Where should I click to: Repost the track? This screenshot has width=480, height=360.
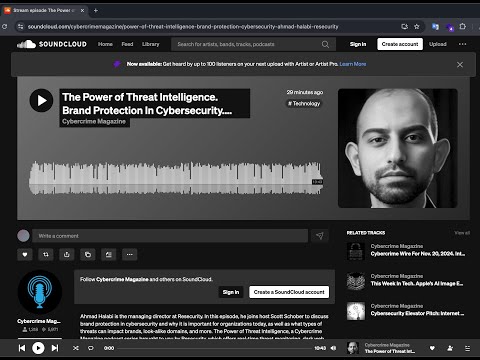click(x=46, y=255)
